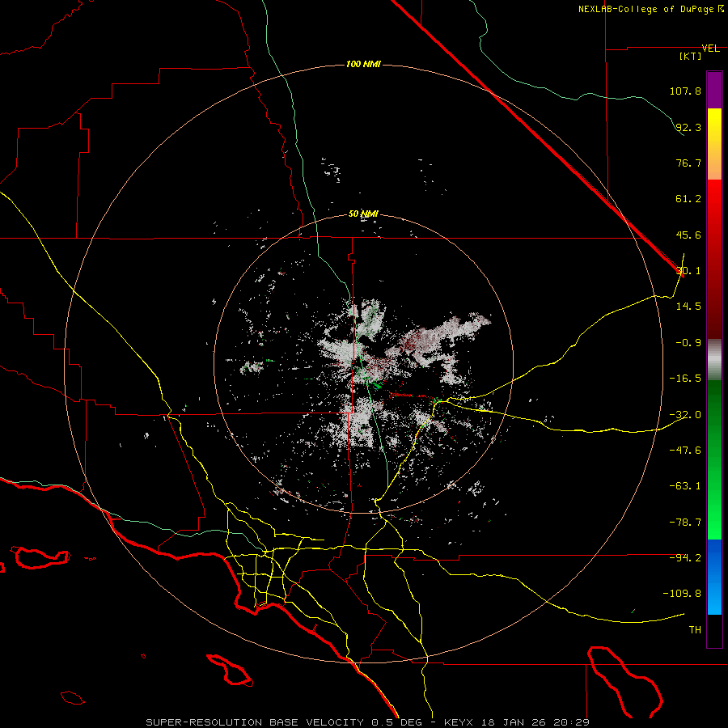Image resolution: width=728 pixels, height=728 pixels.
Task: Click the TH threshold label
Action: (695, 630)
